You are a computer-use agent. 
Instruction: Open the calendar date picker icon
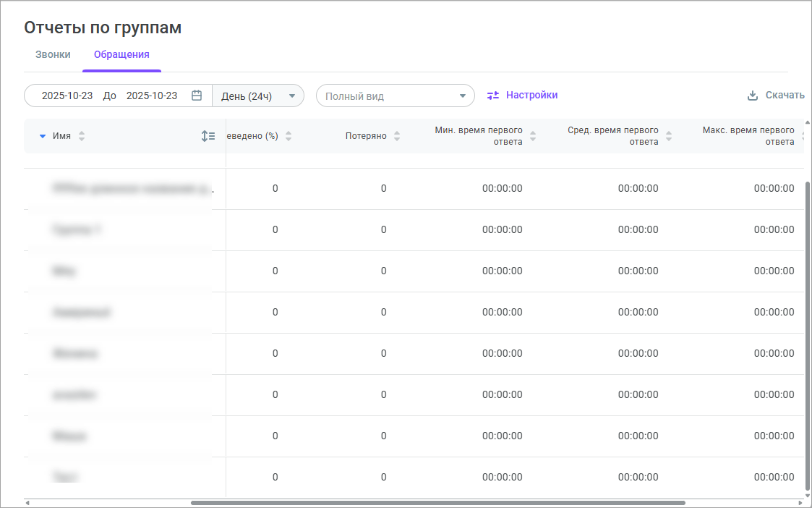(x=197, y=96)
